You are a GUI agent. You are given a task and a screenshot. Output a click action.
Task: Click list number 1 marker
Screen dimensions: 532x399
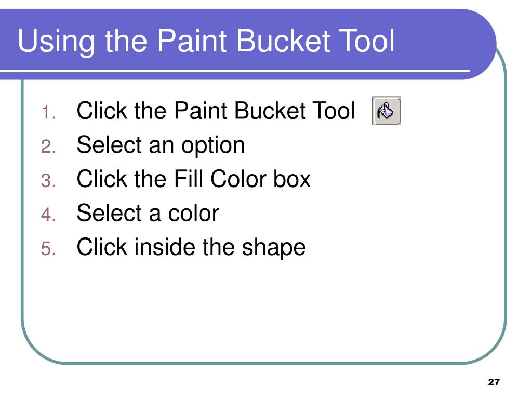[x=48, y=113]
